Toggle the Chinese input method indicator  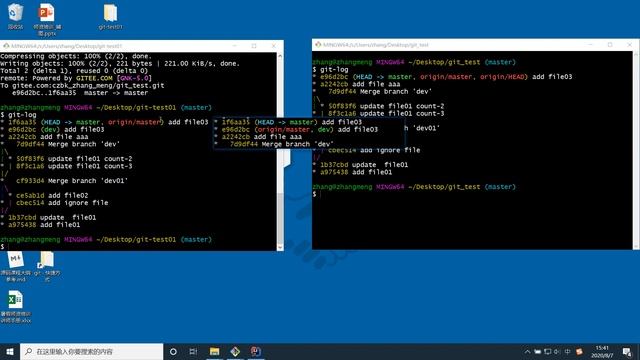(568, 351)
